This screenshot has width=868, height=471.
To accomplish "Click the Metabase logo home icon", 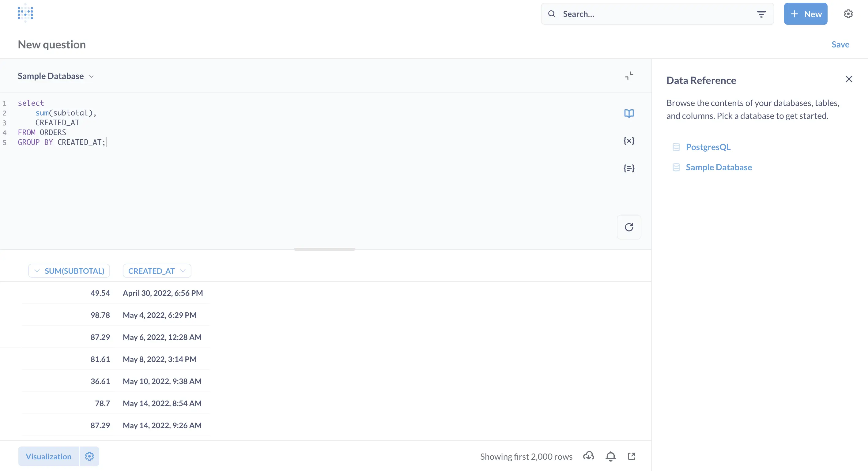I will click(x=25, y=13).
